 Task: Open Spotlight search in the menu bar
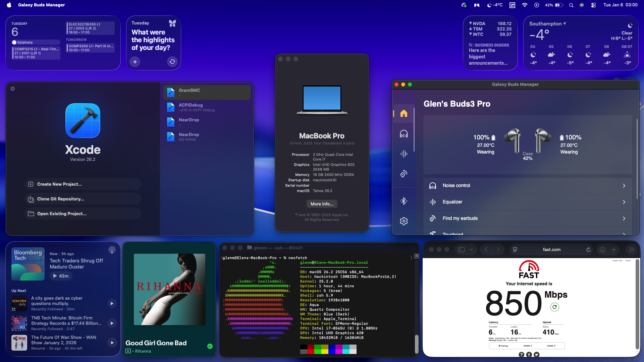click(x=571, y=5)
